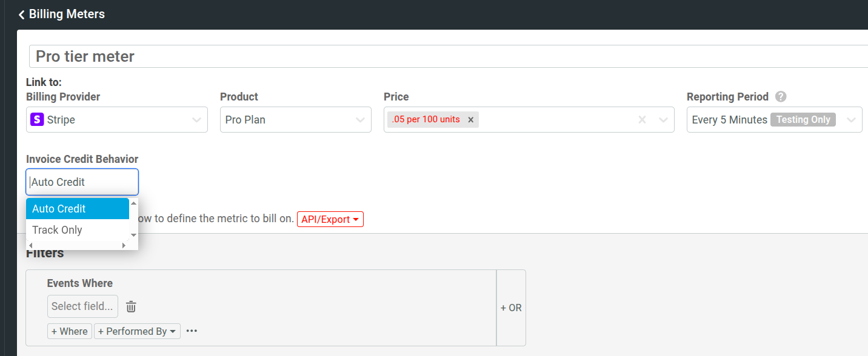Select Auto Credit from the list
The height and width of the screenshot is (356, 868).
click(x=59, y=208)
